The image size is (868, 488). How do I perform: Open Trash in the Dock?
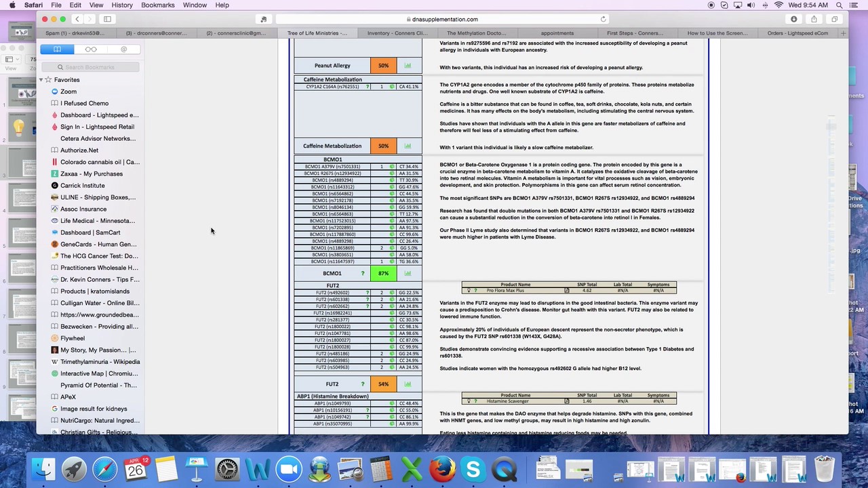click(824, 469)
